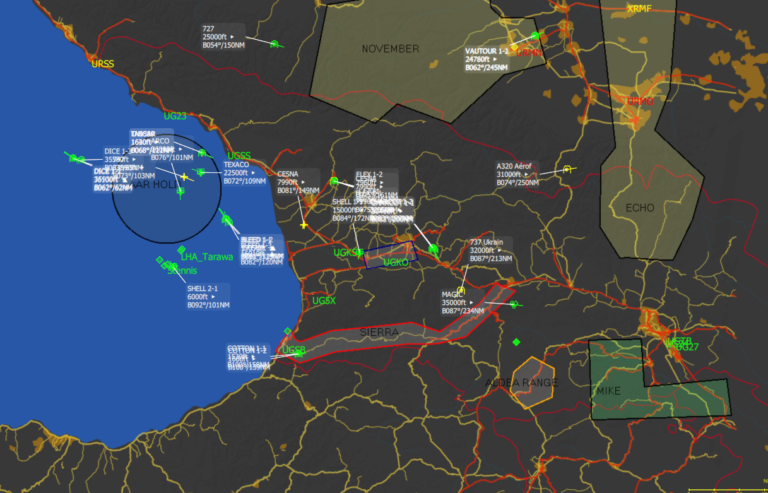This screenshot has width=768, height=493.
Task: Select the SIERRA corridor zone
Action: [x=400, y=332]
